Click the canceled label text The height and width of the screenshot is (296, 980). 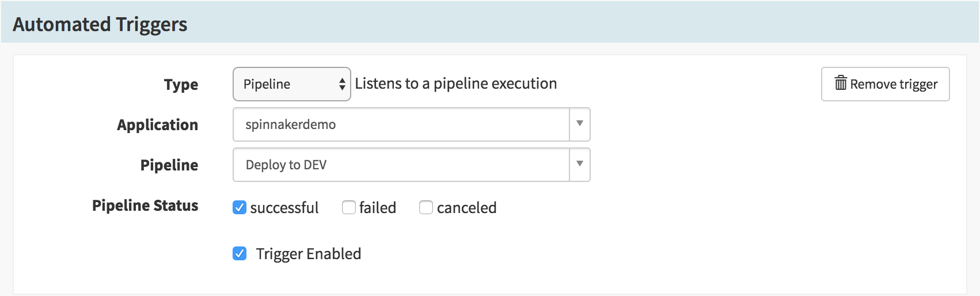click(467, 208)
